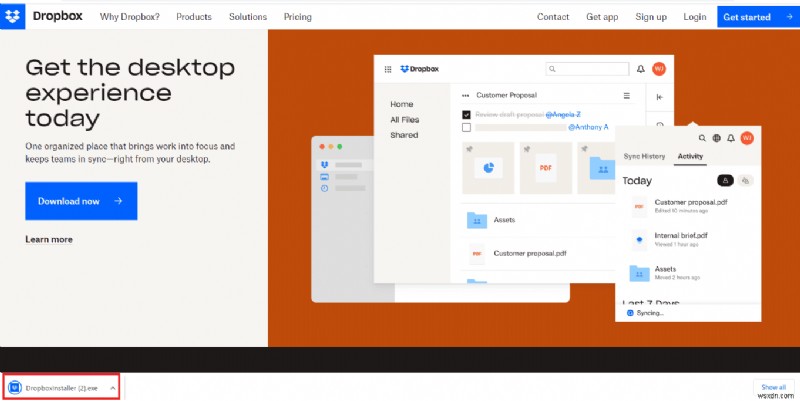800x401 pixels.
Task: Uncheck the Review draft proposal checkbox
Action: click(466, 115)
